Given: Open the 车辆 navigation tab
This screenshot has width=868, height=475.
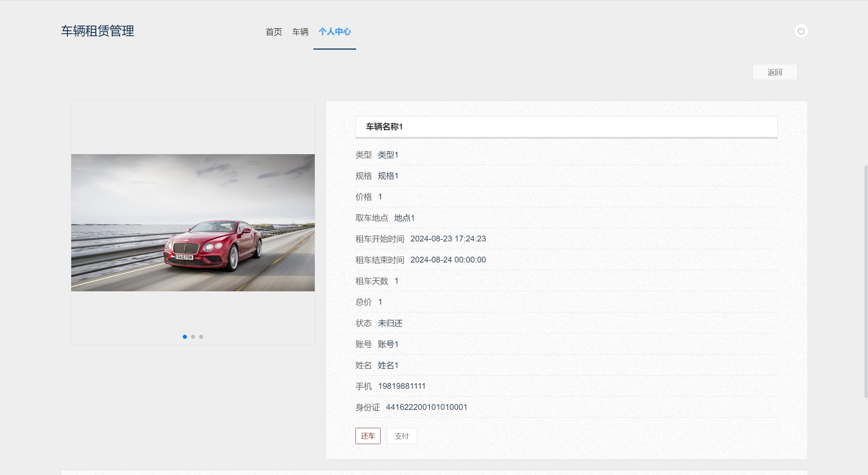Looking at the screenshot, I should point(300,32).
